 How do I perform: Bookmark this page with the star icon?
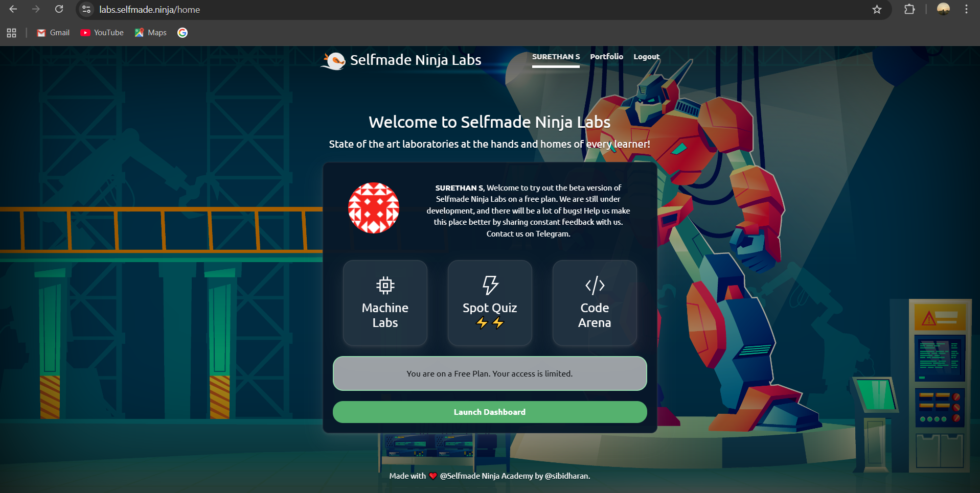[x=877, y=10]
